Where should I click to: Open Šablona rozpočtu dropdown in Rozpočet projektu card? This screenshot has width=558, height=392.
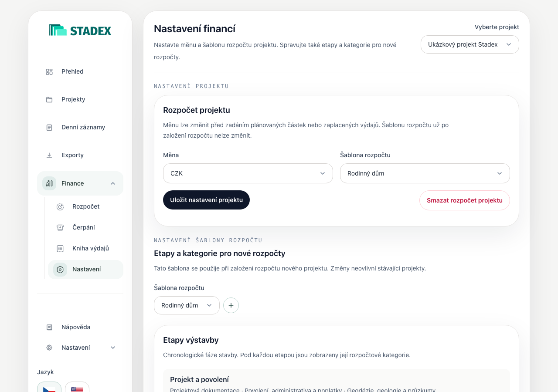pos(425,173)
